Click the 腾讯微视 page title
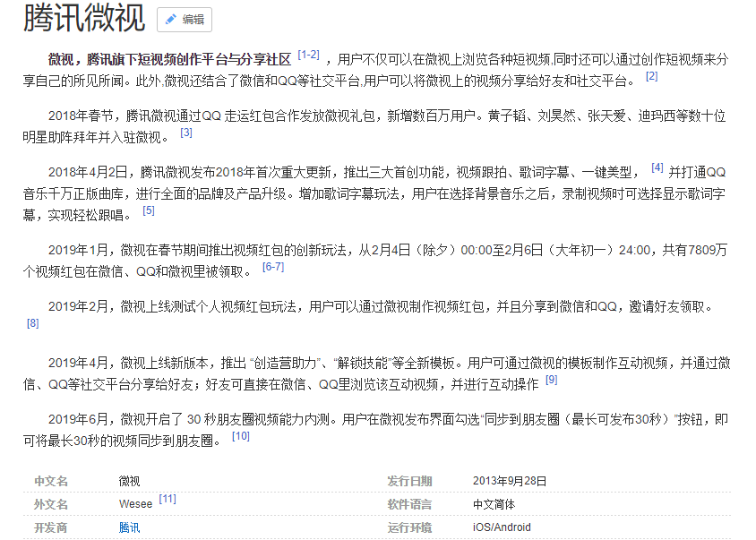The height and width of the screenshot is (540, 756). 84,18
